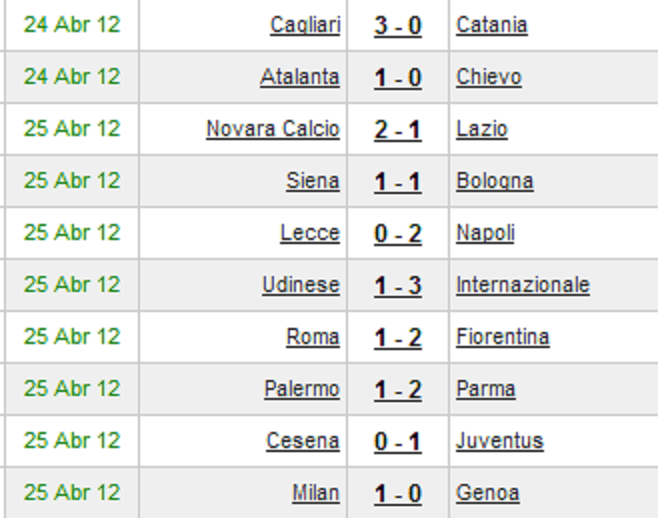Open the Lecce team link
The width and height of the screenshot is (658, 518).
pos(310,233)
